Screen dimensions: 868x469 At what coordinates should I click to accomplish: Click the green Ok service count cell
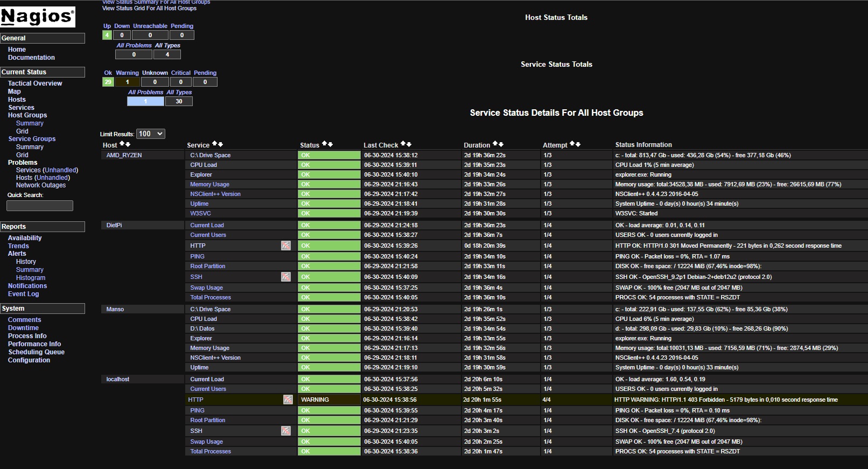click(108, 82)
